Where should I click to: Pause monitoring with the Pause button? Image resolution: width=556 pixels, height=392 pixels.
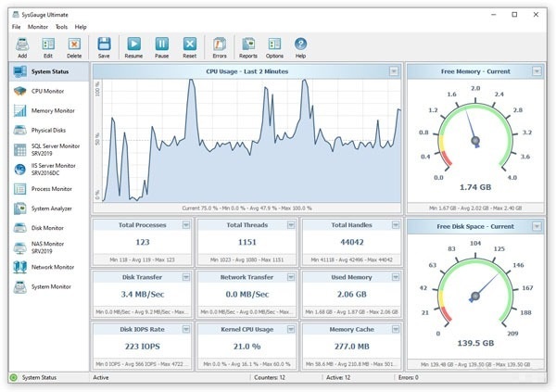pos(161,44)
